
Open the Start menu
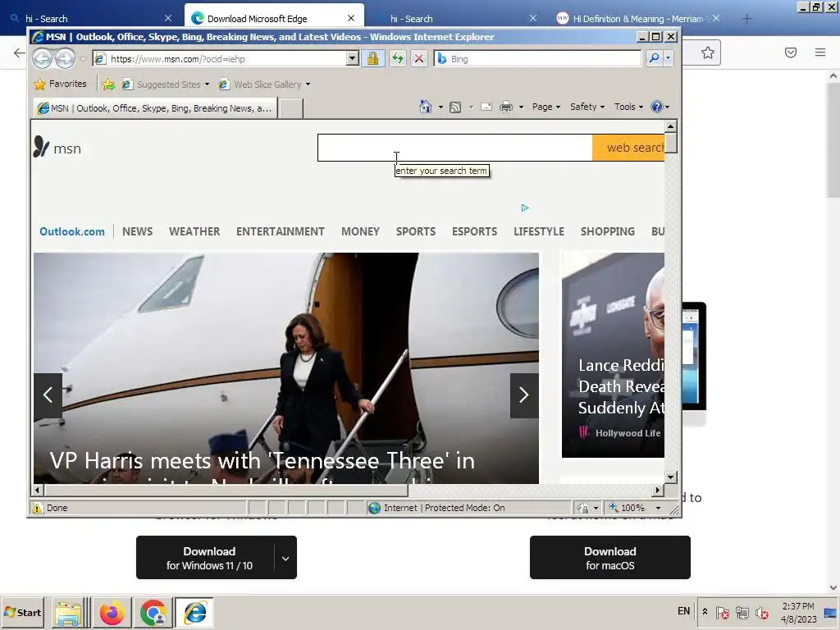tap(23, 612)
